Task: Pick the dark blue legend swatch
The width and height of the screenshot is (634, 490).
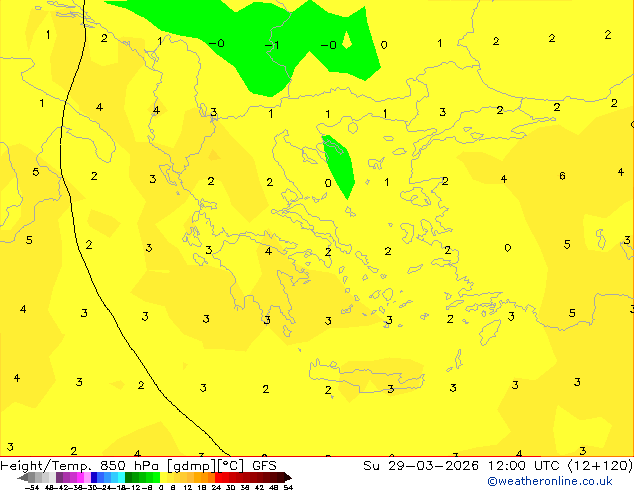Action: (x=94, y=477)
